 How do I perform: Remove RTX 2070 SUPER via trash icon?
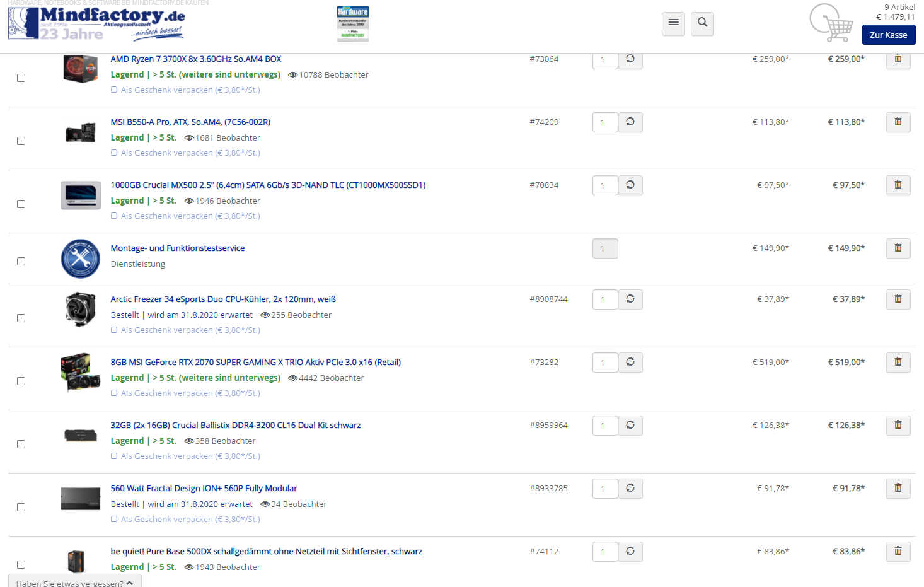pyautogui.click(x=898, y=362)
